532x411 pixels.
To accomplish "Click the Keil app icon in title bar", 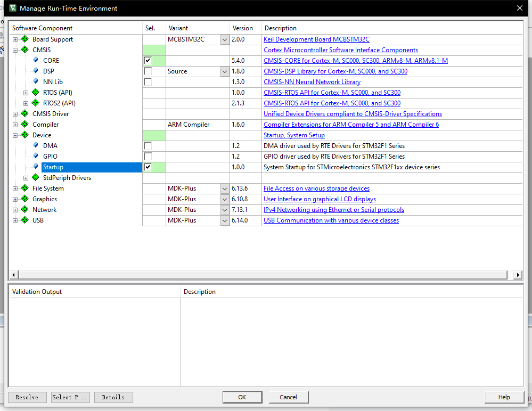I will click(13, 8).
